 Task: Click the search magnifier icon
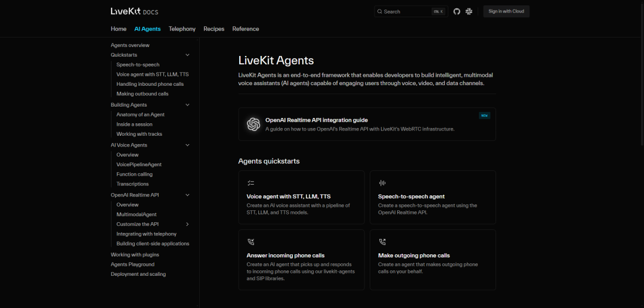(379, 11)
